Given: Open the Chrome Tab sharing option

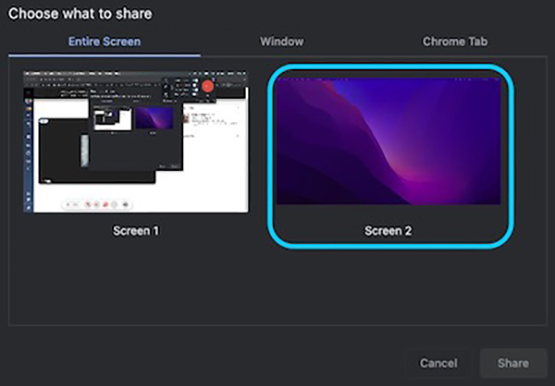Looking at the screenshot, I should pos(455,41).
